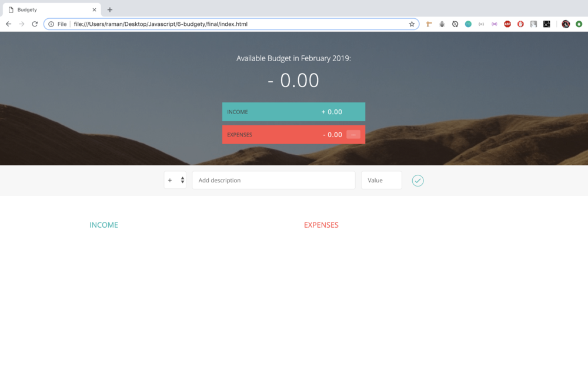This screenshot has height=366, width=588.
Task: Open the AdBlock Plus ABP extension
Action: tap(507, 24)
